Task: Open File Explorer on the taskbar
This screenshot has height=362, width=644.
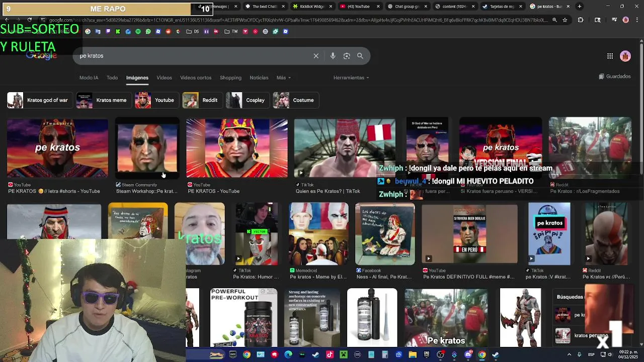Action: click(412, 354)
